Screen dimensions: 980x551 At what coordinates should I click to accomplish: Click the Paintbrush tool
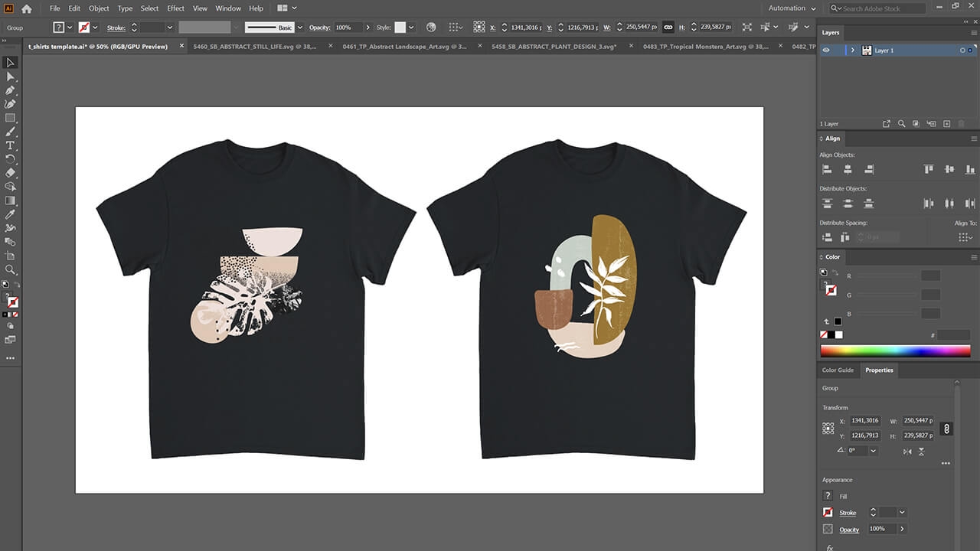pyautogui.click(x=10, y=132)
